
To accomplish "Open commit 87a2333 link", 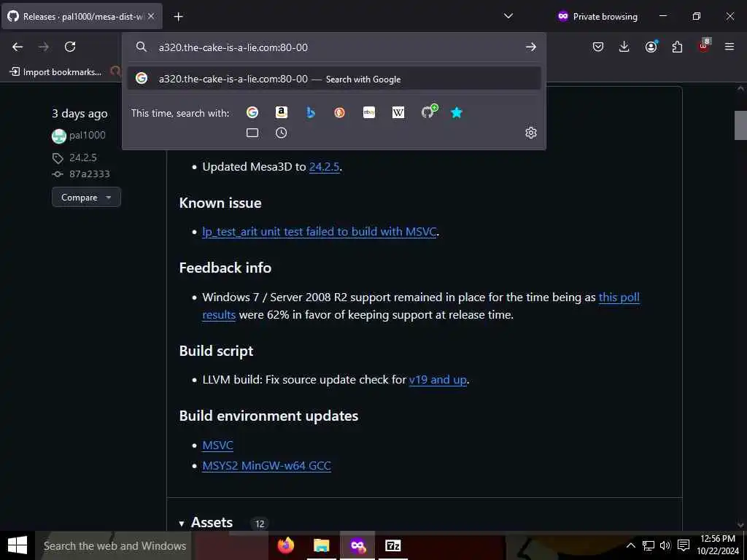I will click(90, 174).
